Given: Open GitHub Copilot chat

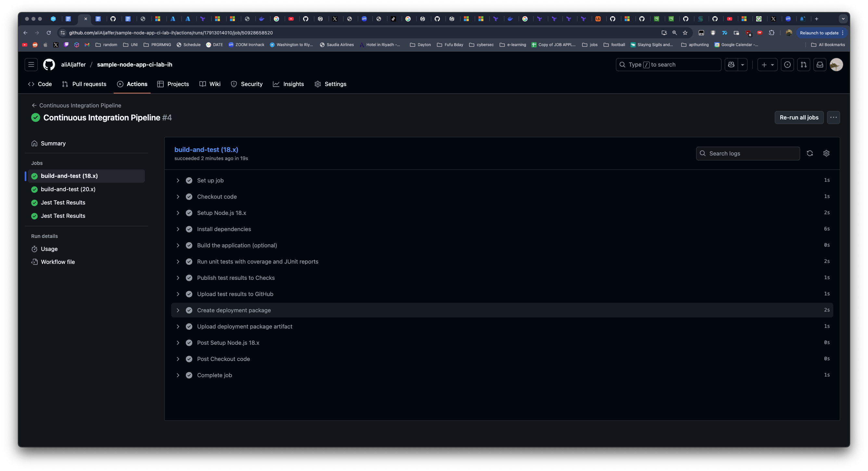Looking at the screenshot, I should pyautogui.click(x=731, y=64).
